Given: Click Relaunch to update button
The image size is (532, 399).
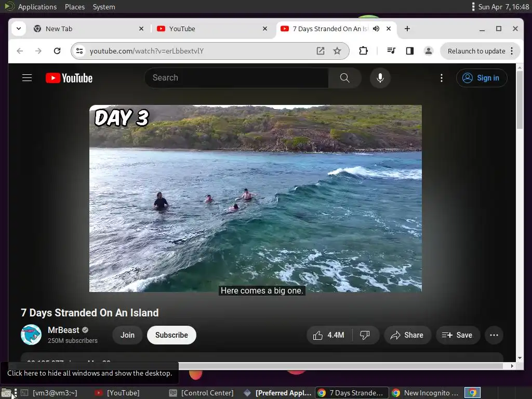Looking at the screenshot, I should pos(476,51).
